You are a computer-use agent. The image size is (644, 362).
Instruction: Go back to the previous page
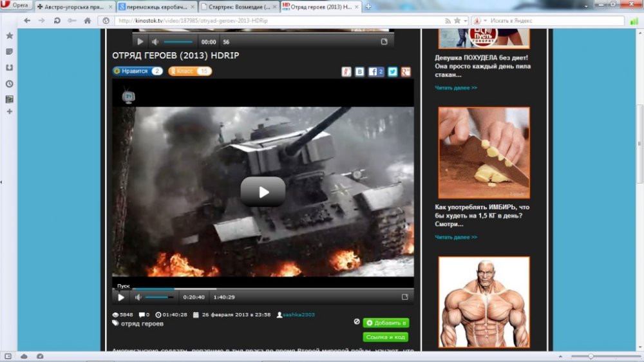click(x=27, y=21)
